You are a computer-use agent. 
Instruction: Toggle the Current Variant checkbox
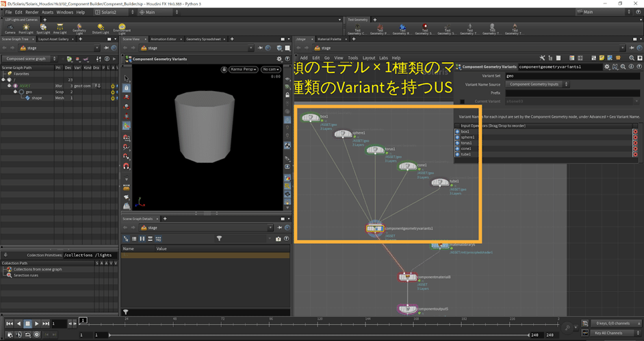462,101
